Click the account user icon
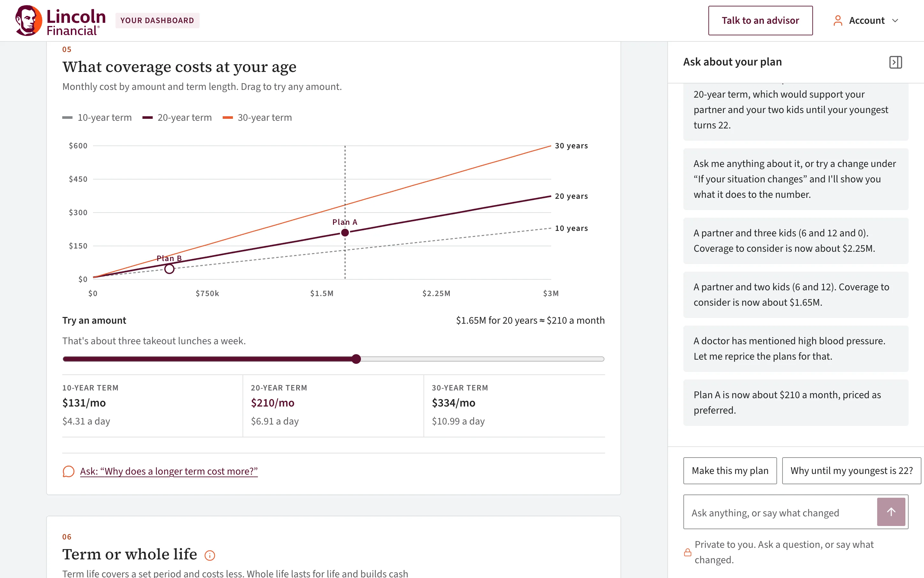 [x=838, y=21]
